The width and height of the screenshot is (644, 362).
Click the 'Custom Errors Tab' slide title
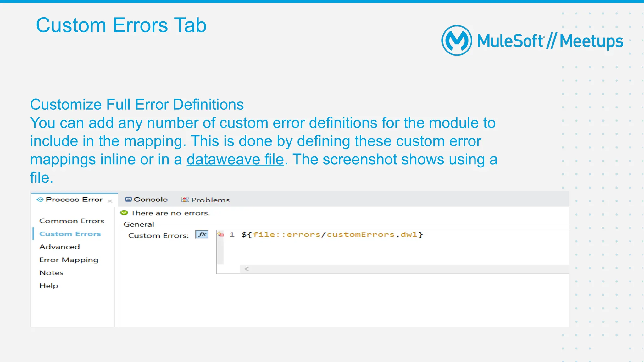point(121,25)
